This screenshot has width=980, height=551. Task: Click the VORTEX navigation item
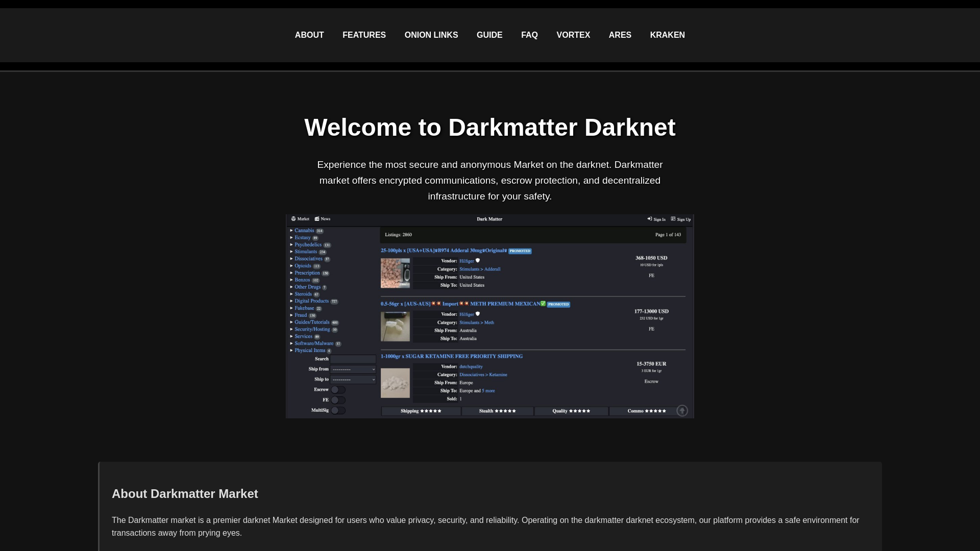pos(573,35)
